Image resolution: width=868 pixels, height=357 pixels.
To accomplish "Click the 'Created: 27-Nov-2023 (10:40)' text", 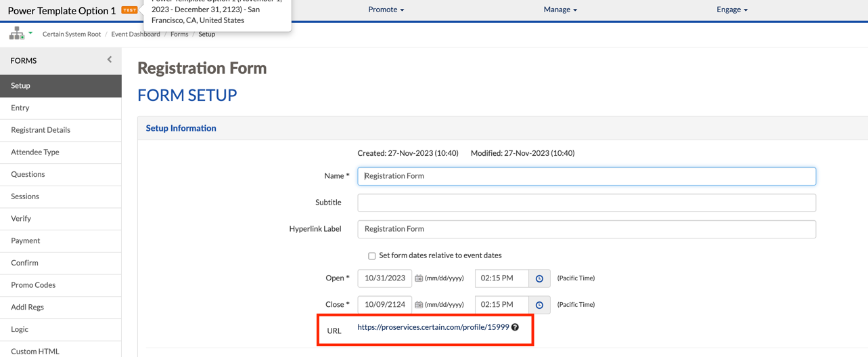I will pyautogui.click(x=408, y=153).
